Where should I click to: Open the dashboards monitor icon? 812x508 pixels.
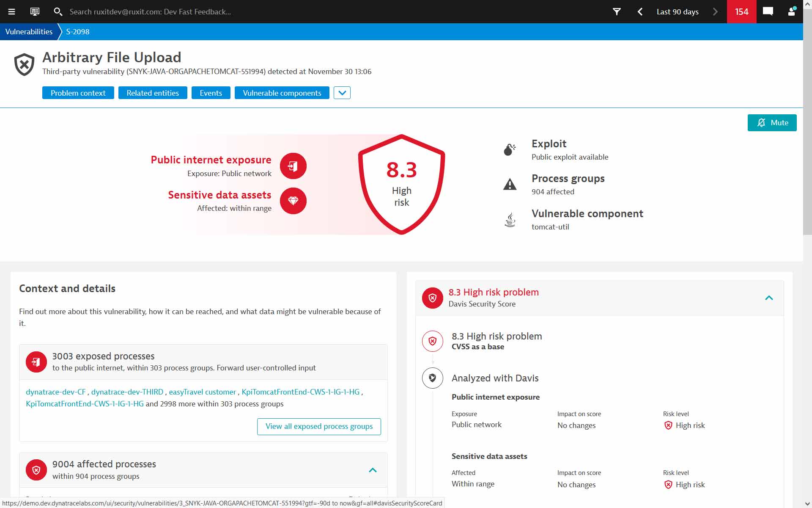point(35,11)
